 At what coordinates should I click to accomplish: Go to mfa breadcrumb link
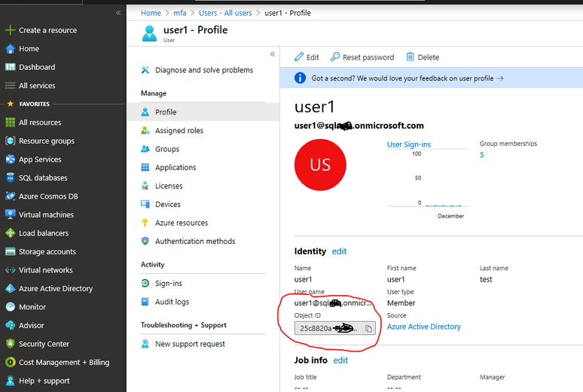[x=180, y=13]
